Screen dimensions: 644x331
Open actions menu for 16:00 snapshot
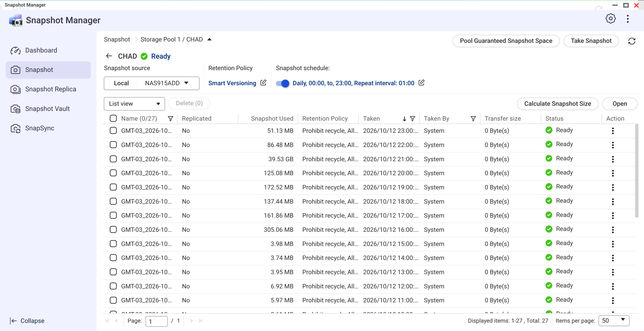click(x=612, y=230)
